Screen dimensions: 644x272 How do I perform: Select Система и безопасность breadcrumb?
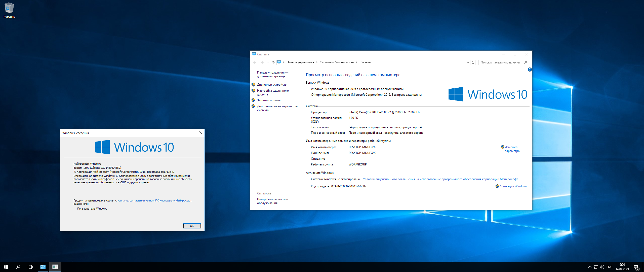337,62
